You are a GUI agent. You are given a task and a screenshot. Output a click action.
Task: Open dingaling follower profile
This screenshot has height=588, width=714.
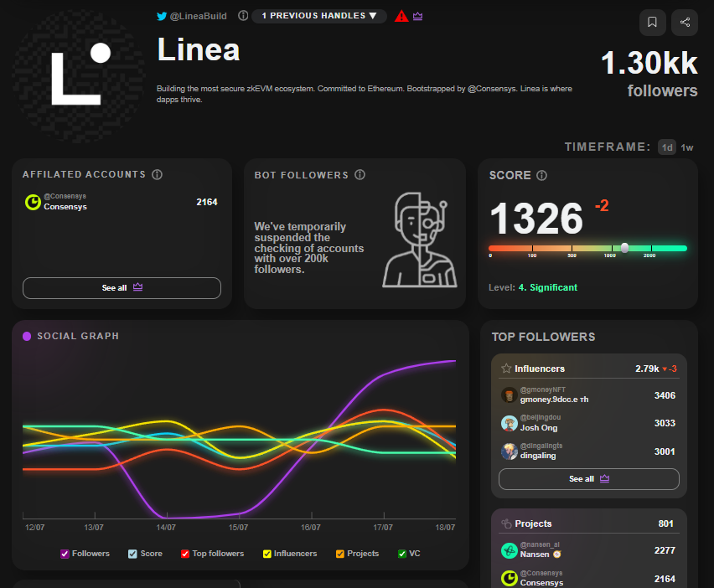(x=589, y=451)
